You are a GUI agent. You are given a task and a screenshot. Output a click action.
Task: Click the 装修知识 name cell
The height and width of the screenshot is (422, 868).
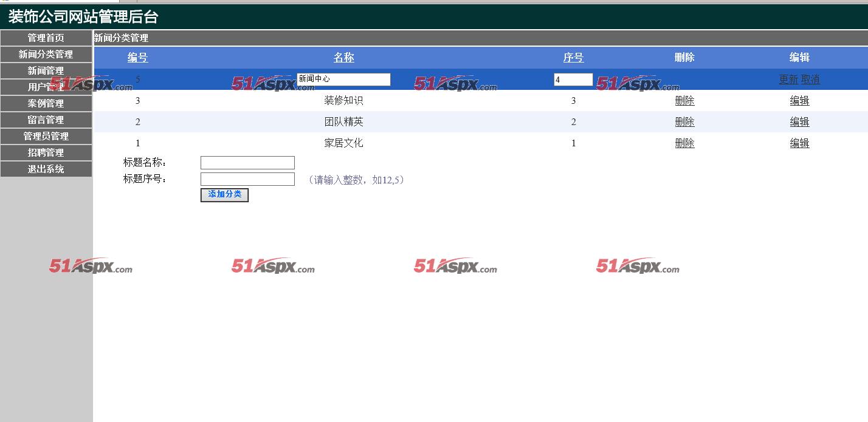point(343,101)
